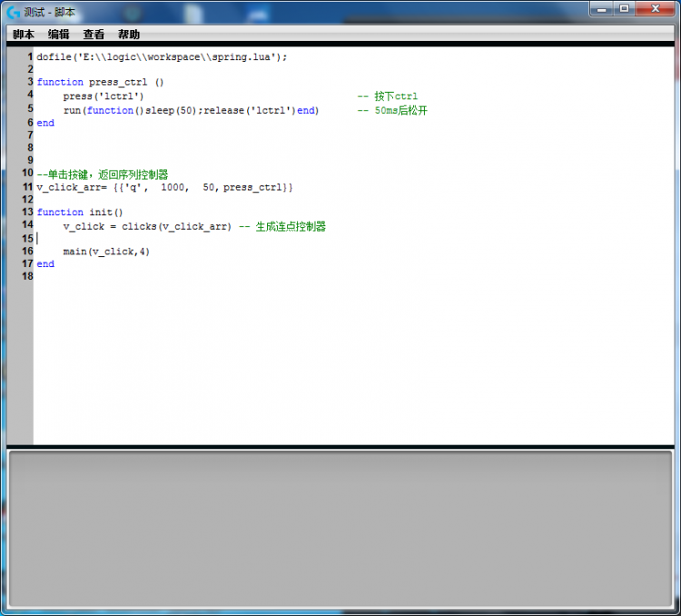Click the 生成连点控制器 comment
Image resolution: width=681 pixels, height=616 pixels.
click(291, 226)
